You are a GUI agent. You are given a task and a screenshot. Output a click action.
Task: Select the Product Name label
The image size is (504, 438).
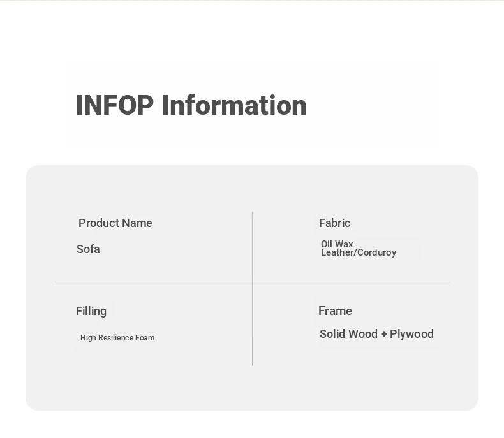pos(115,223)
